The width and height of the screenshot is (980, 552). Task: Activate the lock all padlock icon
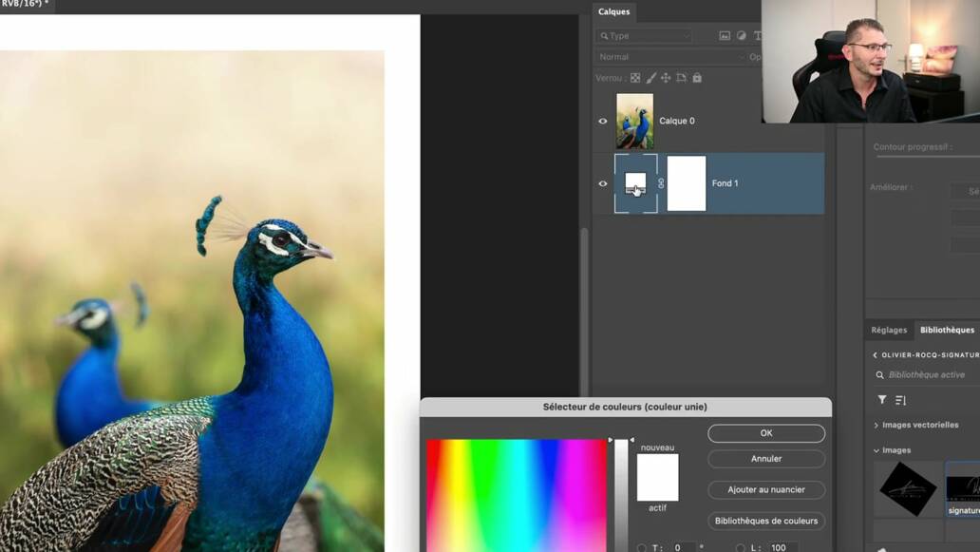point(697,77)
